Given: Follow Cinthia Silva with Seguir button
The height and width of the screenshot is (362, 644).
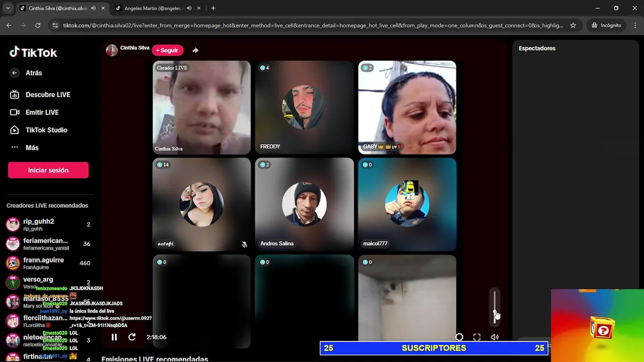Looking at the screenshot, I should 168,50.
